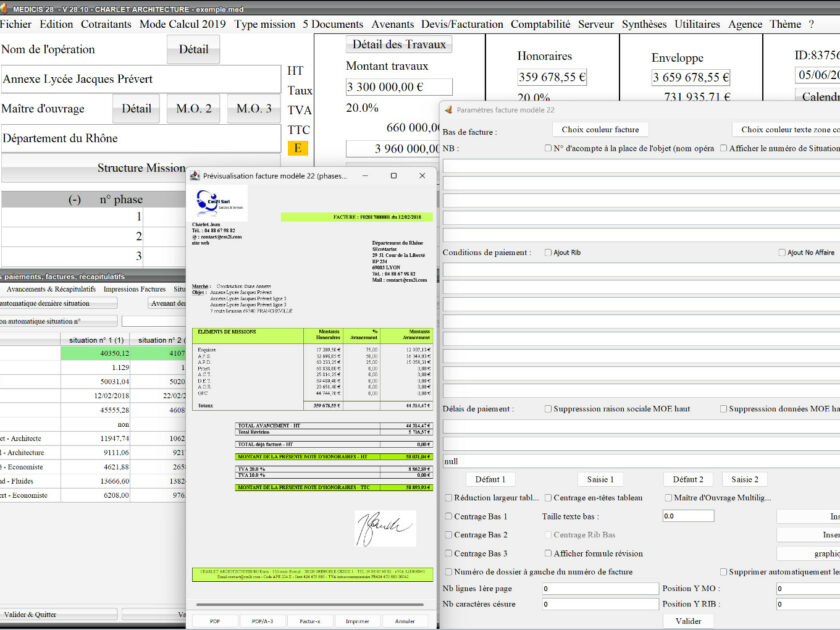The width and height of the screenshot is (840, 630).
Task: Open the Devis/Facturation menu
Action: click(462, 24)
